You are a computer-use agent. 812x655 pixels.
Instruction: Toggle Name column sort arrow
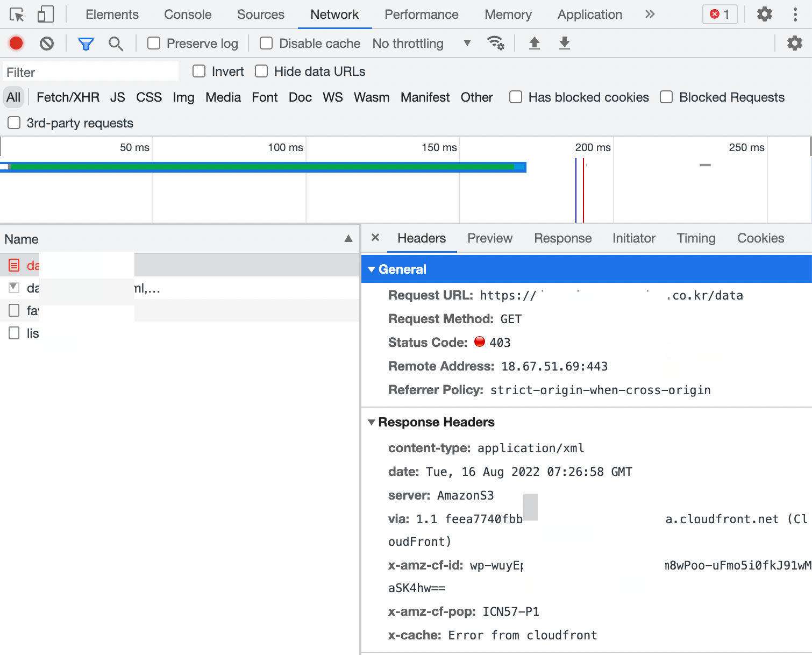[x=348, y=239]
